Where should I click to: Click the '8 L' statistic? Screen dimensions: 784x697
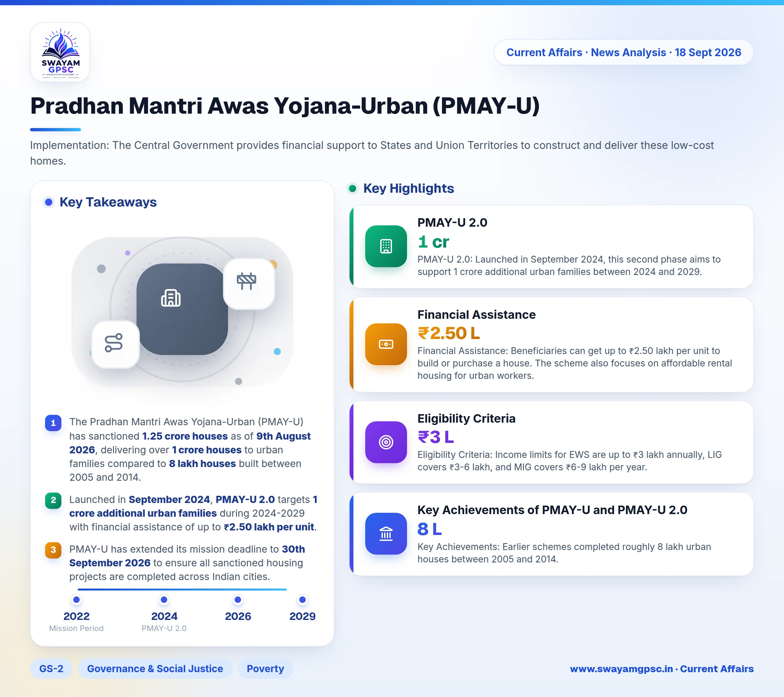click(430, 529)
